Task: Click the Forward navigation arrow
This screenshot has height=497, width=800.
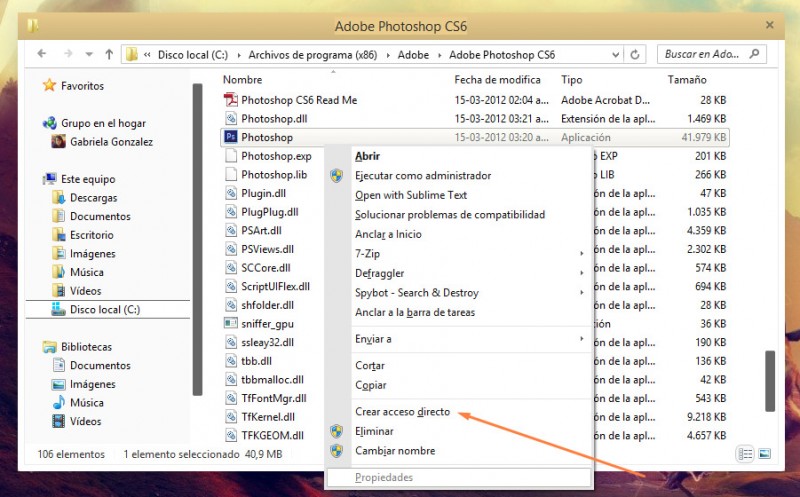Action: pyautogui.click(x=68, y=54)
